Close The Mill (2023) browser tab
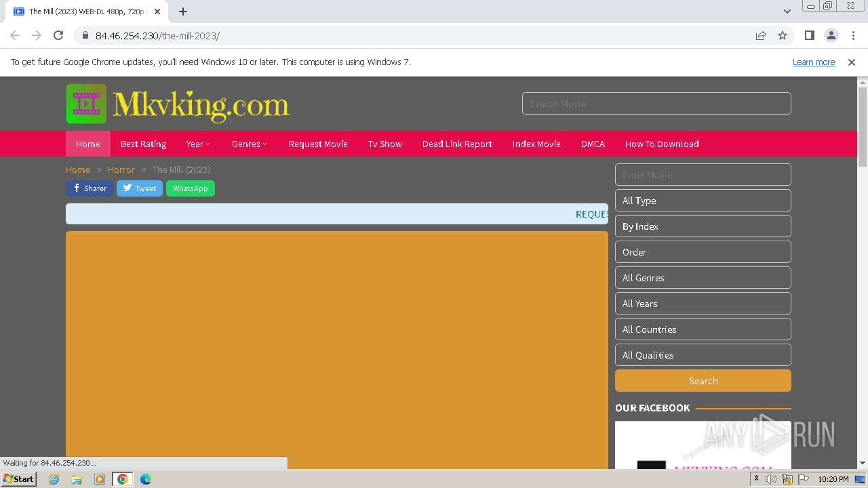This screenshot has width=868, height=488. [x=157, y=12]
